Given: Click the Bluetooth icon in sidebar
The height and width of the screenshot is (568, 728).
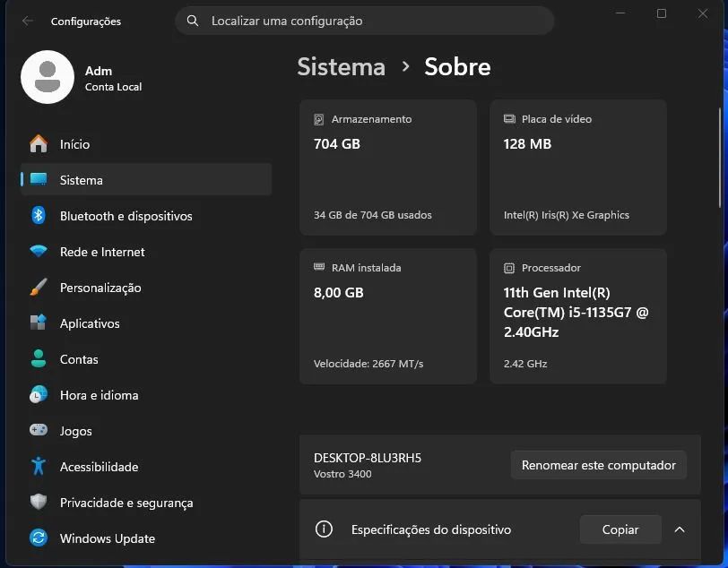Looking at the screenshot, I should tap(39, 215).
